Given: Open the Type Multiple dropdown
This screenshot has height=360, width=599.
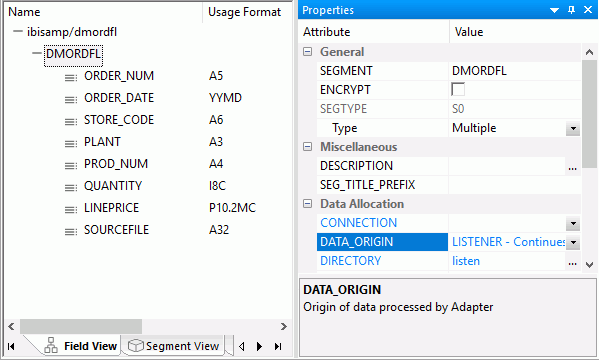Looking at the screenshot, I should pos(573,128).
